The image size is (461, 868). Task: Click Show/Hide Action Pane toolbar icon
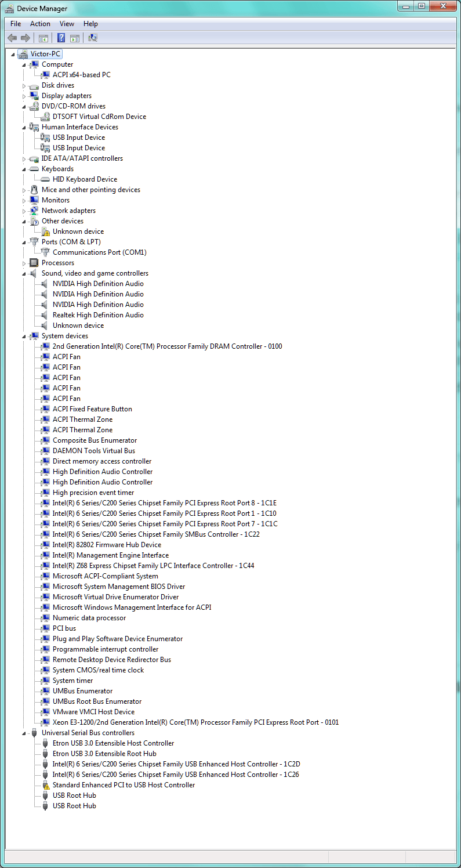coord(75,38)
